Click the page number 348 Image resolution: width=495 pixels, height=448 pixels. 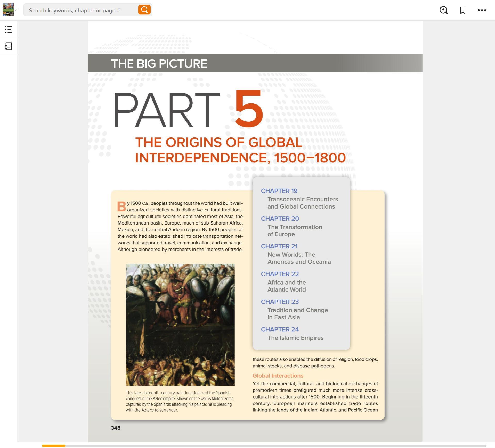tap(116, 428)
